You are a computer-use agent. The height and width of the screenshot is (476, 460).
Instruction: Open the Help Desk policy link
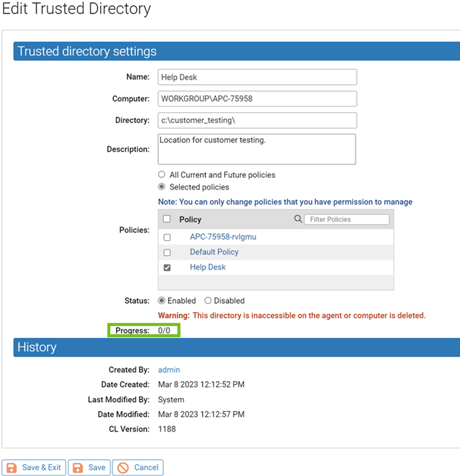pyautogui.click(x=208, y=267)
